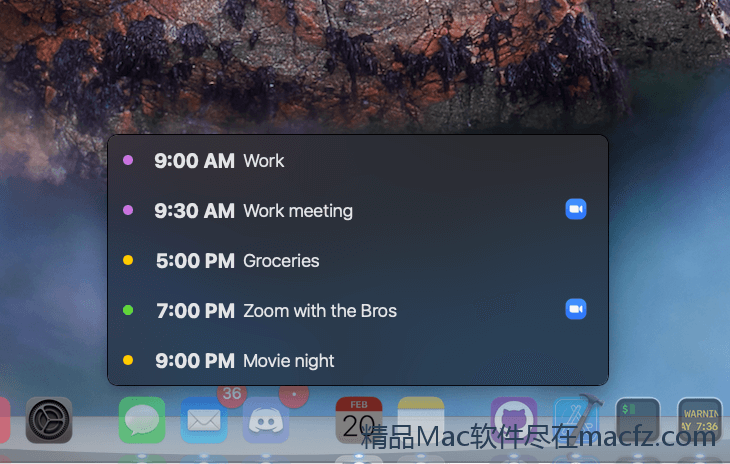The width and height of the screenshot is (730, 464).
Task: Join Zoom call for Work meeting
Action: tap(576, 209)
